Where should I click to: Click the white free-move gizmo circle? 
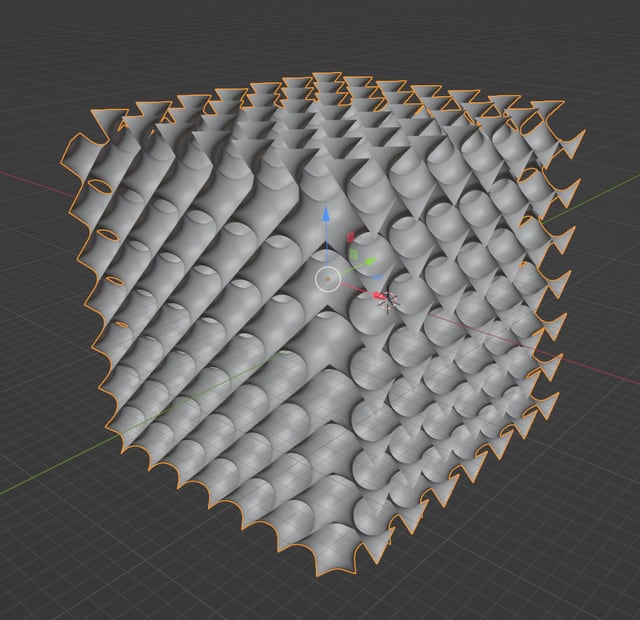[x=328, y=279]
